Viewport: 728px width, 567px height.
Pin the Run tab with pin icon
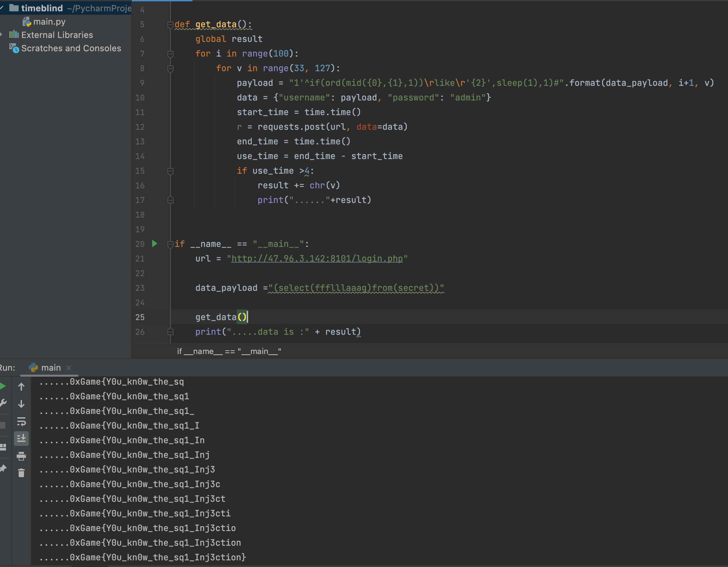[3, 469]
